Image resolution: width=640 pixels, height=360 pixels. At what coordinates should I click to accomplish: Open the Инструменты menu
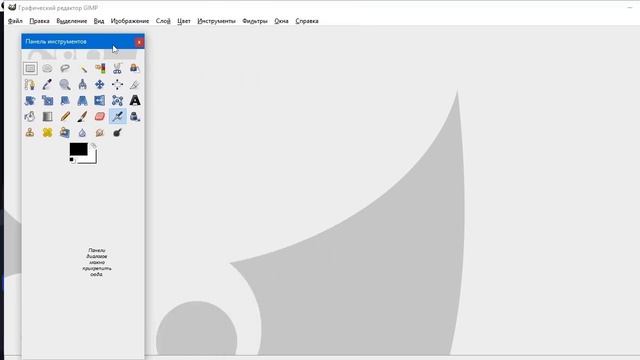[x=216, y=21]
